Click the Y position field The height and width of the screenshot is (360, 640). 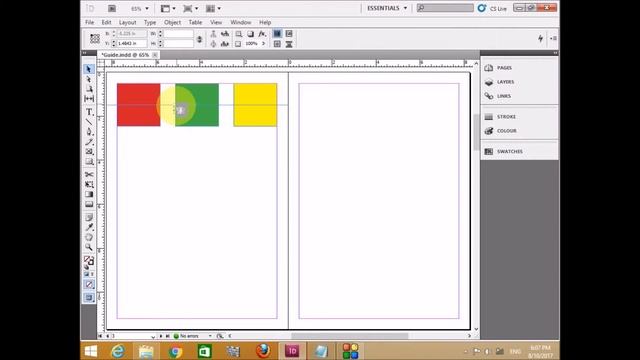coord(132,43)
